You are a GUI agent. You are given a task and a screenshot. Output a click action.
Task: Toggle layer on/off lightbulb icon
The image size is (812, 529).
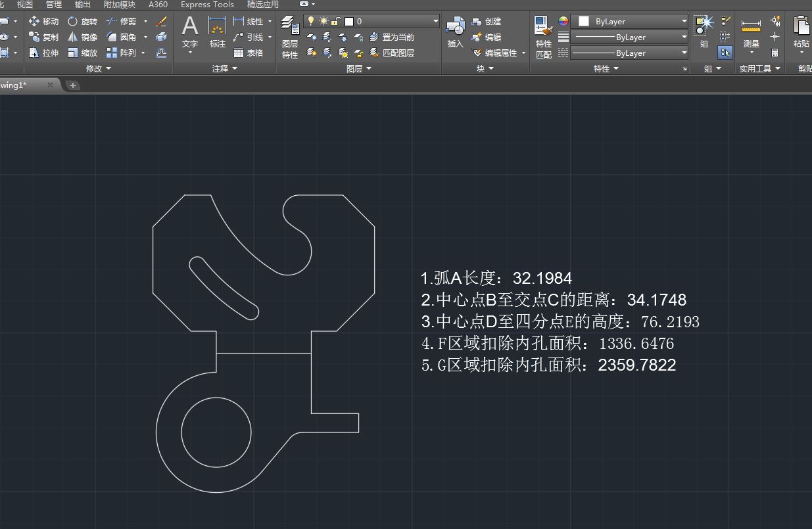click(312, 22)
